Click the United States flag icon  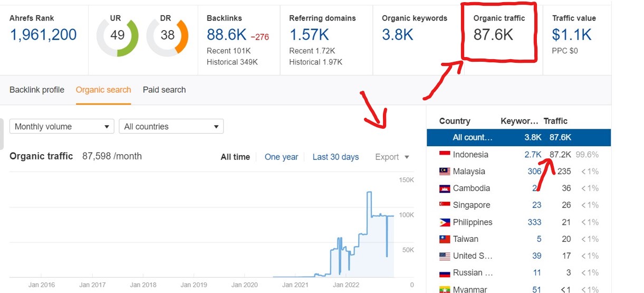pyautogui.click(x=445, y=256)
